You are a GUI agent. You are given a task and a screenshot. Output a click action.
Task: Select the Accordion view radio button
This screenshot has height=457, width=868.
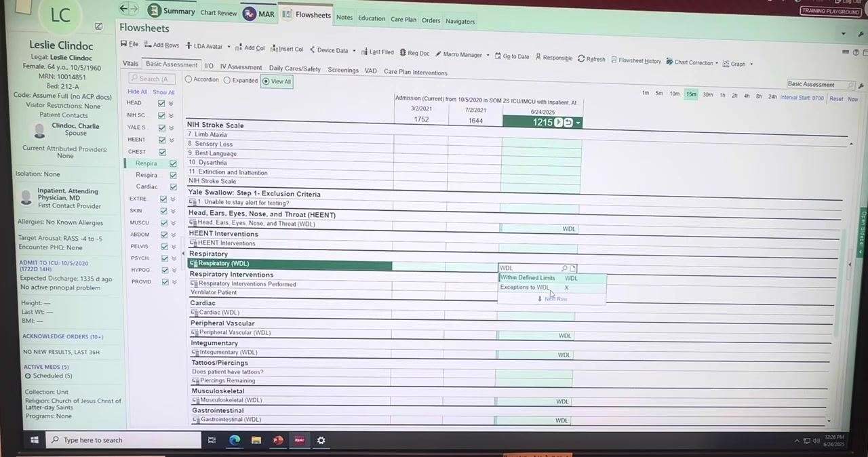189,79
